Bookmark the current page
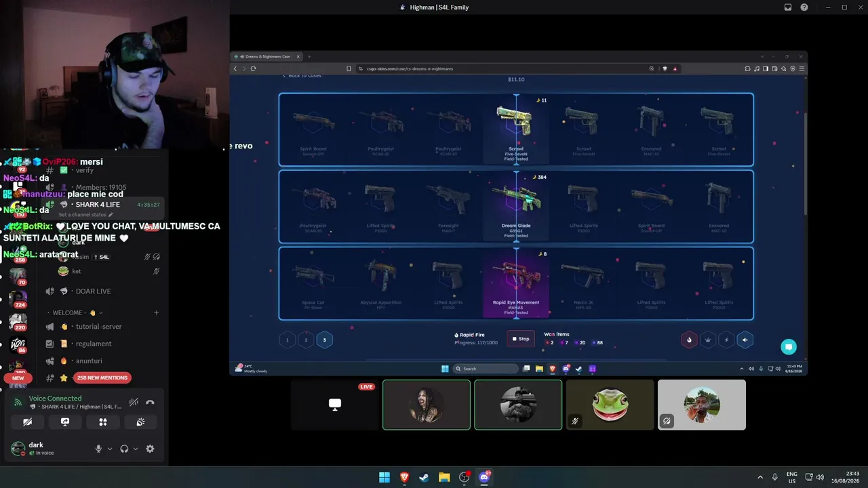The width and height of the screenshot is (868, 488). click(x=349, y=68)
